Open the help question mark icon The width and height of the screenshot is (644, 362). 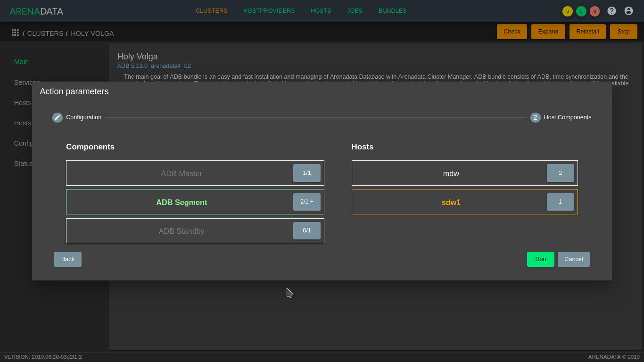pyautogui.click(x=611, y=11)
